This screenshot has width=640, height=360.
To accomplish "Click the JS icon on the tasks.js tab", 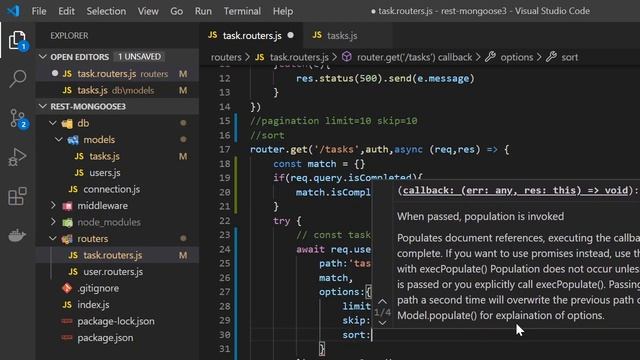I will pos(317,35).
